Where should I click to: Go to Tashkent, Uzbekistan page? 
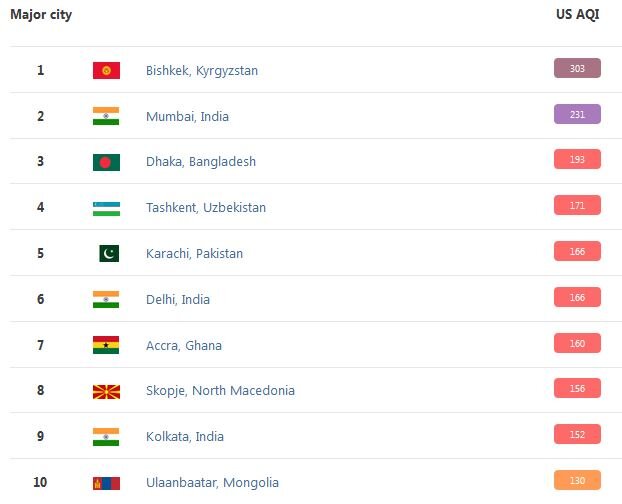pyautogui.click(x=207, y=208)
